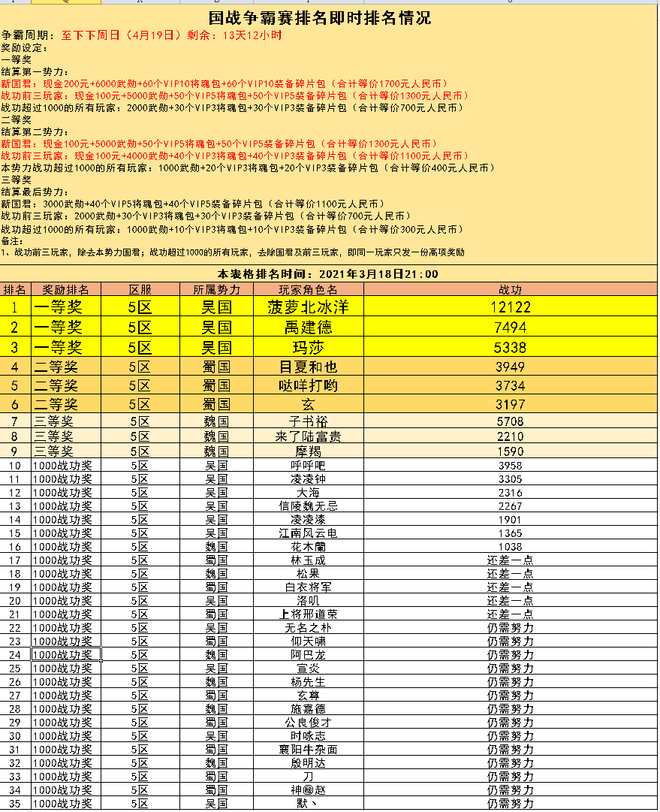The width and height of the screenshot is (660, 812).
Task: Click the 玩家角色名 header cell
Action: (x=309, y=289)
